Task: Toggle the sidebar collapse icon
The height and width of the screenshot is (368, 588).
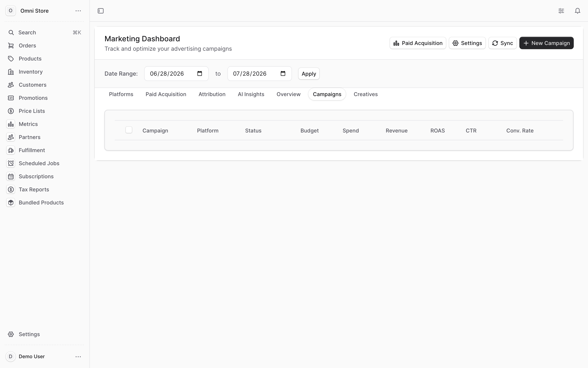Action: coord(101,11)
